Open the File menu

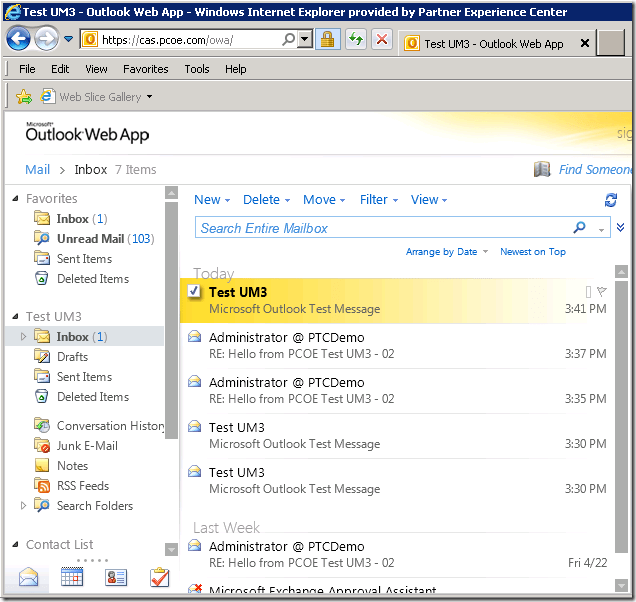(27, 69)
